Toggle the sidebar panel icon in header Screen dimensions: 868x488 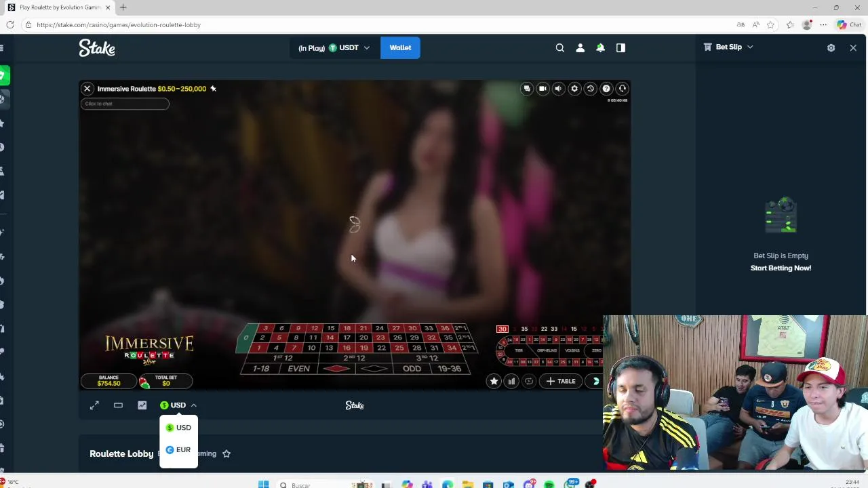pyautogui.click(x=620, y=48)
